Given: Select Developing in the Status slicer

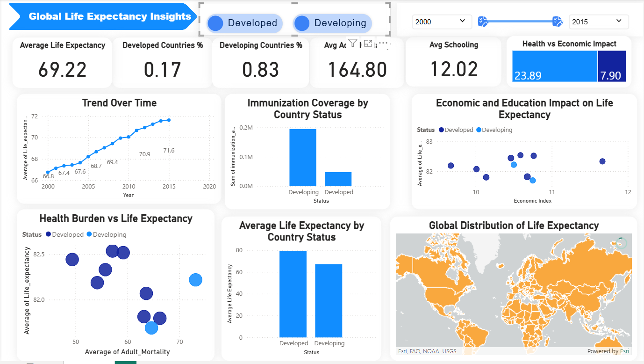Looking at the screenshot, I should 332,23.
